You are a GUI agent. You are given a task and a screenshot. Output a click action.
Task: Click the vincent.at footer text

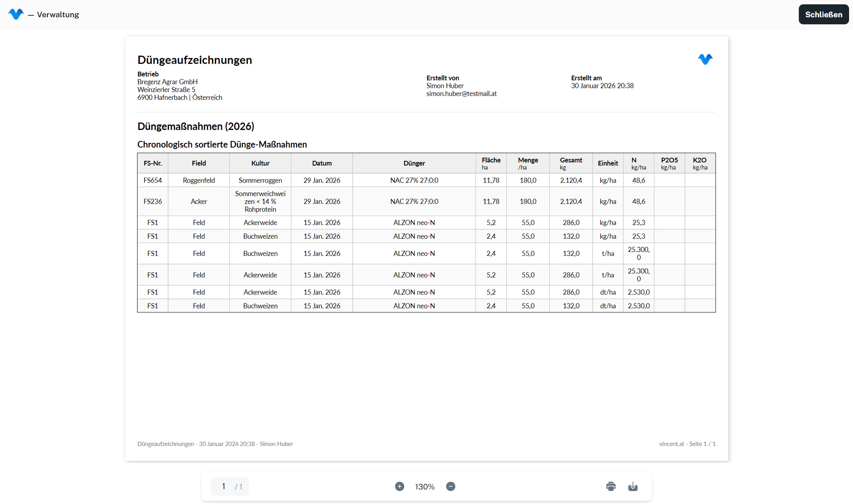pos(671,444)
